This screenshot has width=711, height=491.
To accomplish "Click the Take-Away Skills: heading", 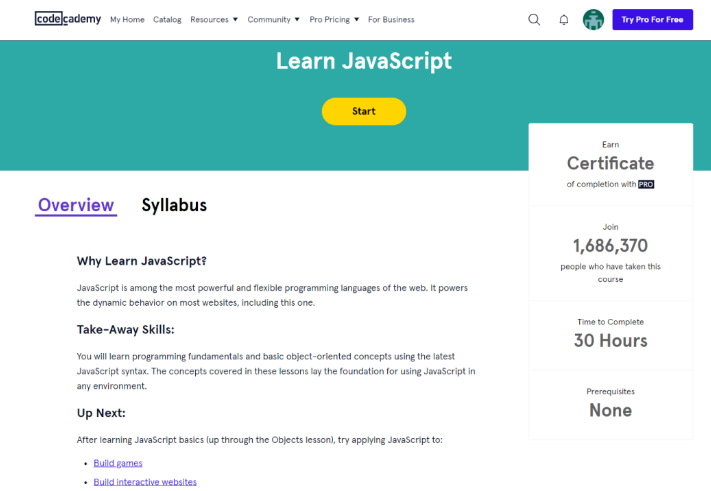I will 126,330.
